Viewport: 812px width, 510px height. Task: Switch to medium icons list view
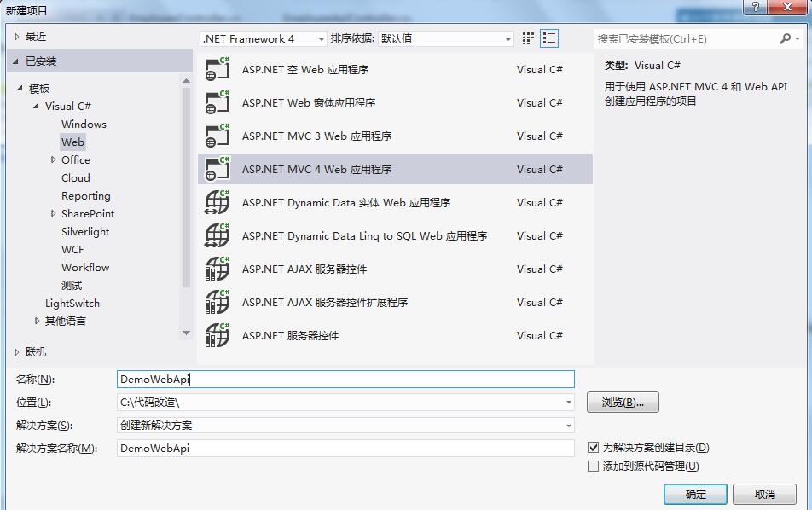(x=549, y=38)
